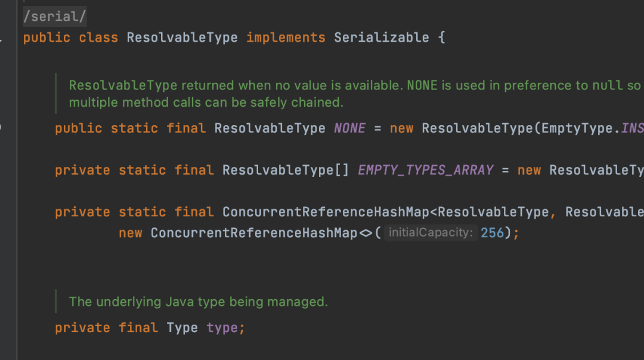The height and width of the screenshot is (360, 644).
Task: Click the diamond operator after ConcurrentReferenceHashMap
Action: click(366, 232)
